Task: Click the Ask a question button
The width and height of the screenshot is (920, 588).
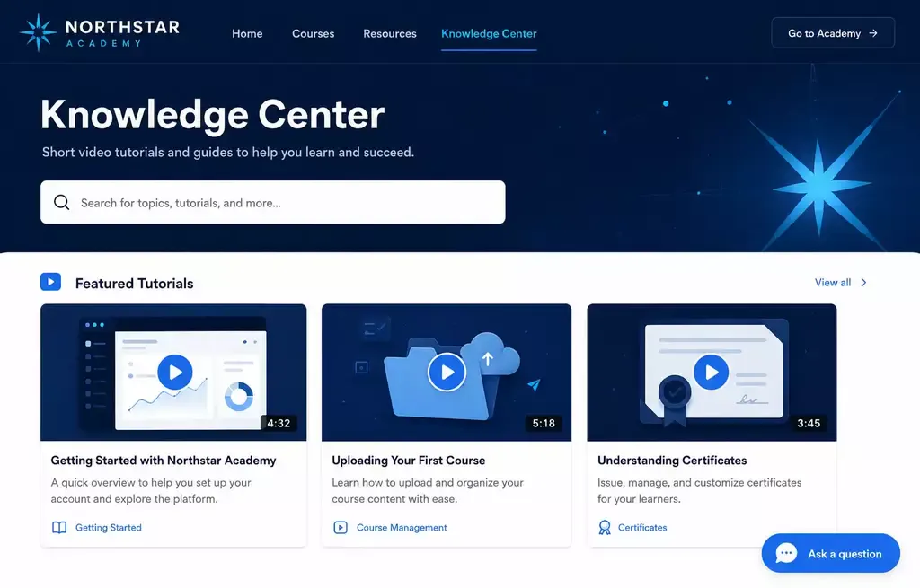Action: tap(830, 553)
